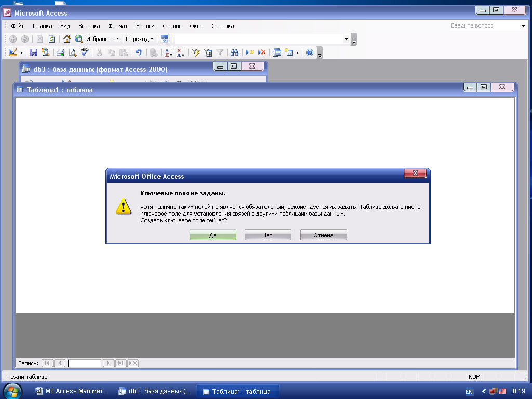Open the Окно menu
The image size is (532, 399).
(x=196, y=26)
